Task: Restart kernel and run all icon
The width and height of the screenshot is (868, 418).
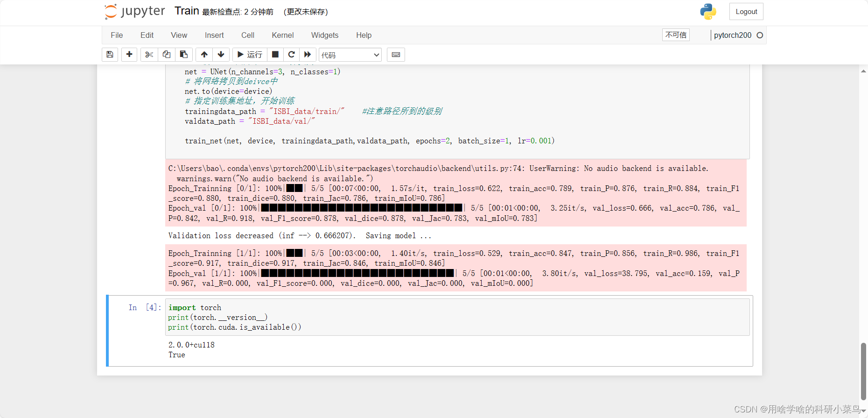Action: tap(308, 55)
